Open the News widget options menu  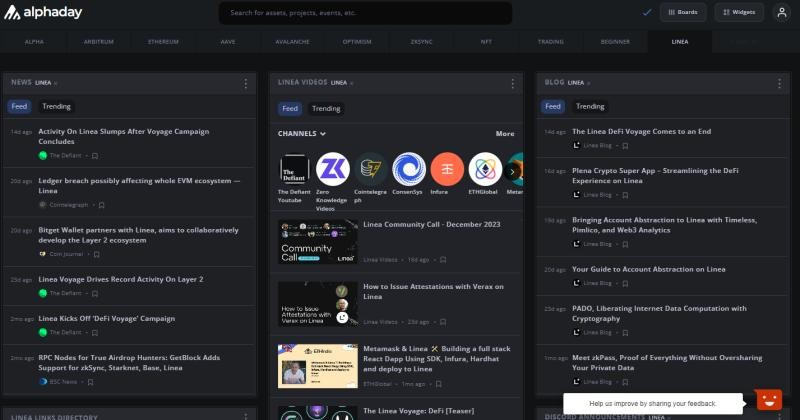pos(245,83)
